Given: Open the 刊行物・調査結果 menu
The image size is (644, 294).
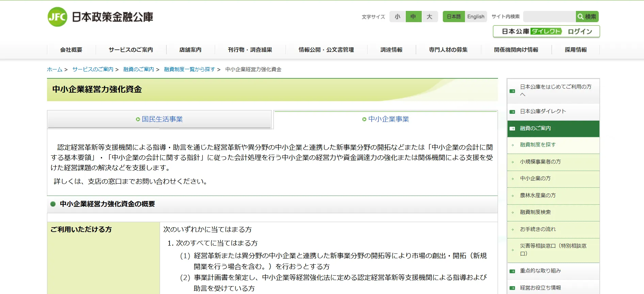Looking at the screenshot, I should click(250, 50).
